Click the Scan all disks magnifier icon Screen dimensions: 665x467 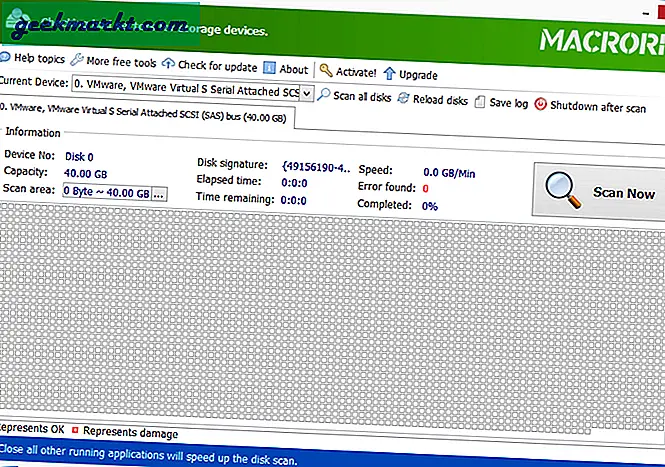pyautogui.click(x=325, y=98)
